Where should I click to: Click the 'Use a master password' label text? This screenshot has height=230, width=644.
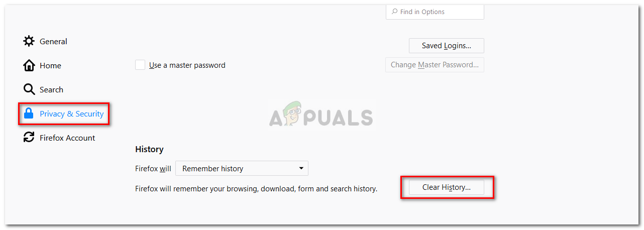187,65
